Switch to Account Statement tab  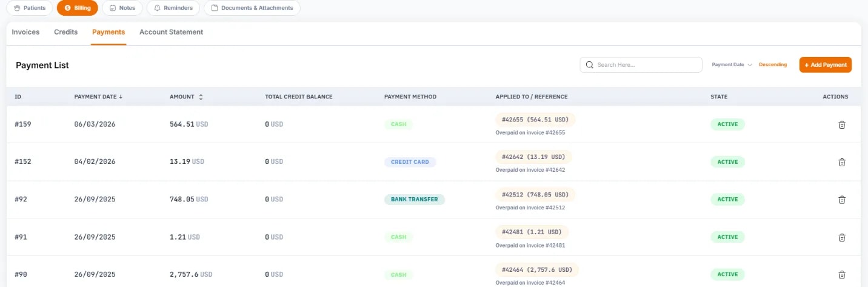click(171, 32)
